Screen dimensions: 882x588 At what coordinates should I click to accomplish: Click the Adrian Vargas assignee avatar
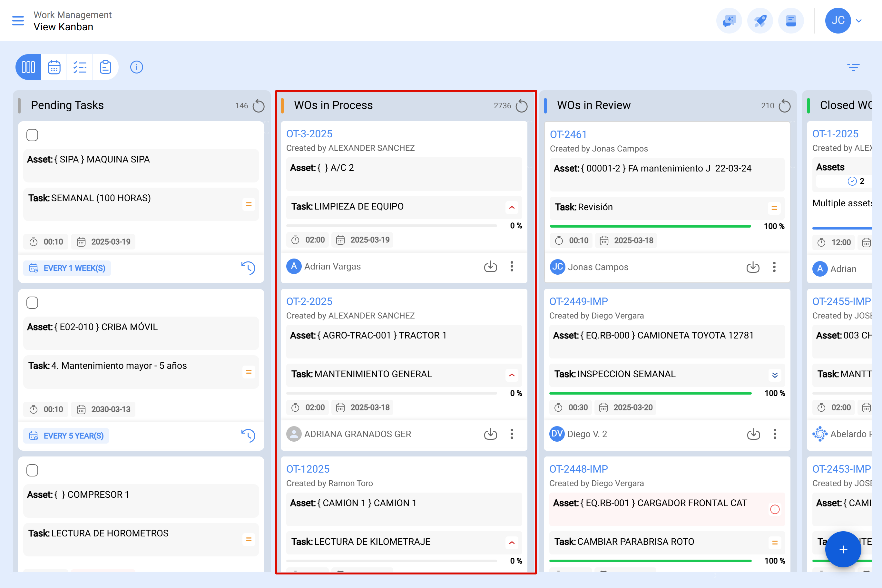click(294, 266)
